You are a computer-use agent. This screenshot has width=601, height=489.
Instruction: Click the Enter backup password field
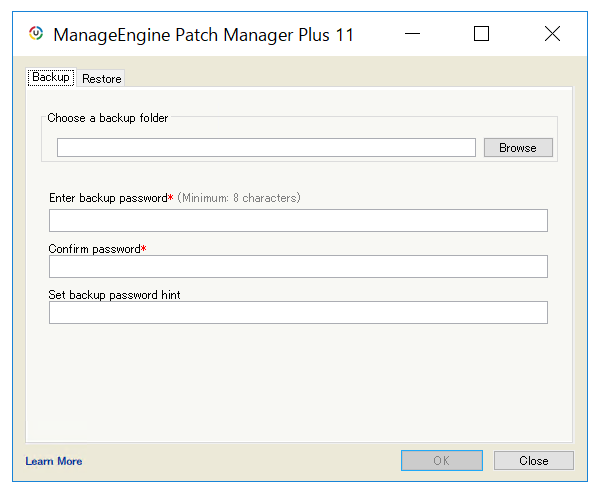[x=298, y=220]
